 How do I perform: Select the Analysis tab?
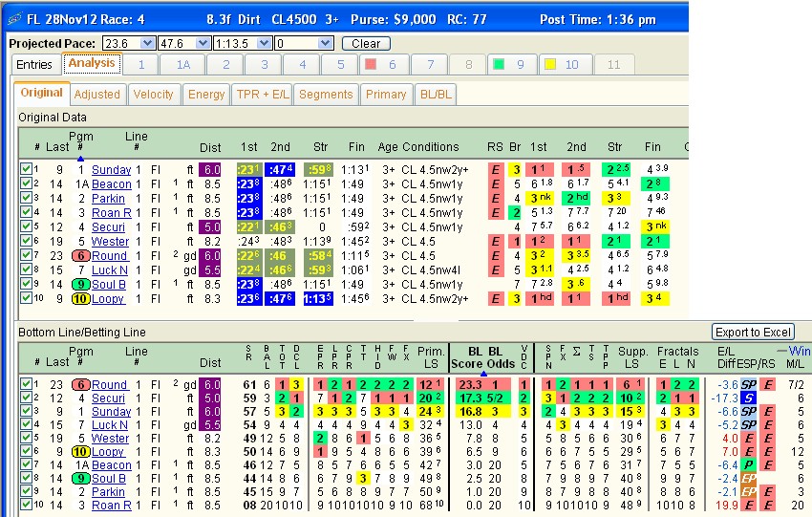point(92,63)
